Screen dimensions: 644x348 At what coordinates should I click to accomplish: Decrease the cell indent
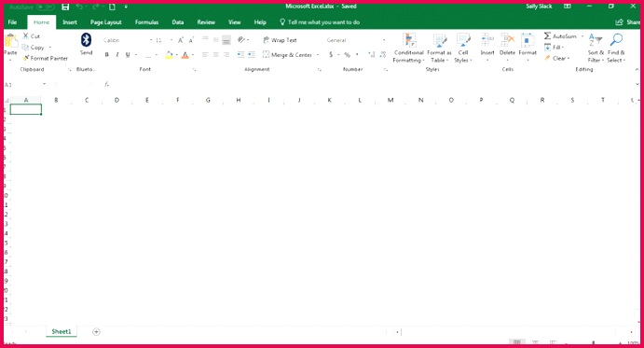click(x=240, y=55)
